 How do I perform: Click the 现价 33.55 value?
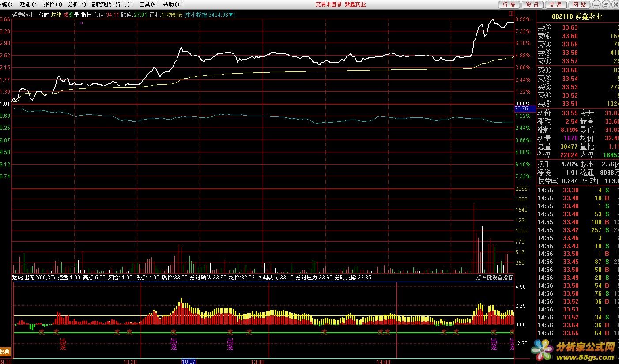click(x=570, y=113)
